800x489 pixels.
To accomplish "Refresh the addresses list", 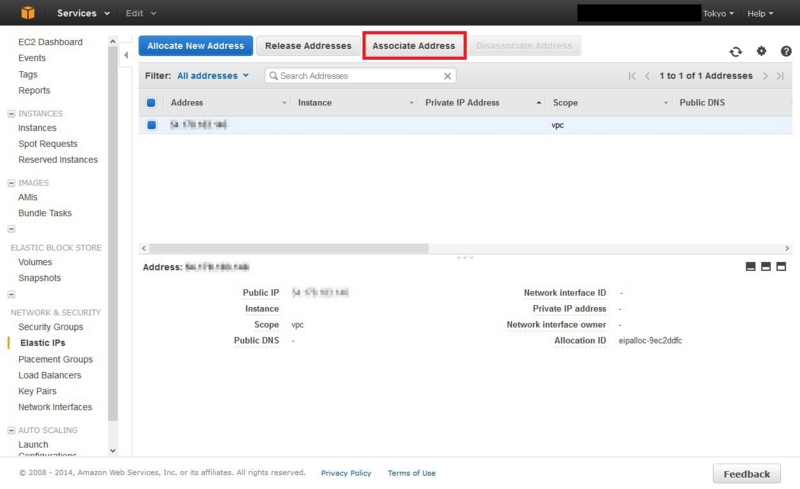I will (x=735, y=52).
